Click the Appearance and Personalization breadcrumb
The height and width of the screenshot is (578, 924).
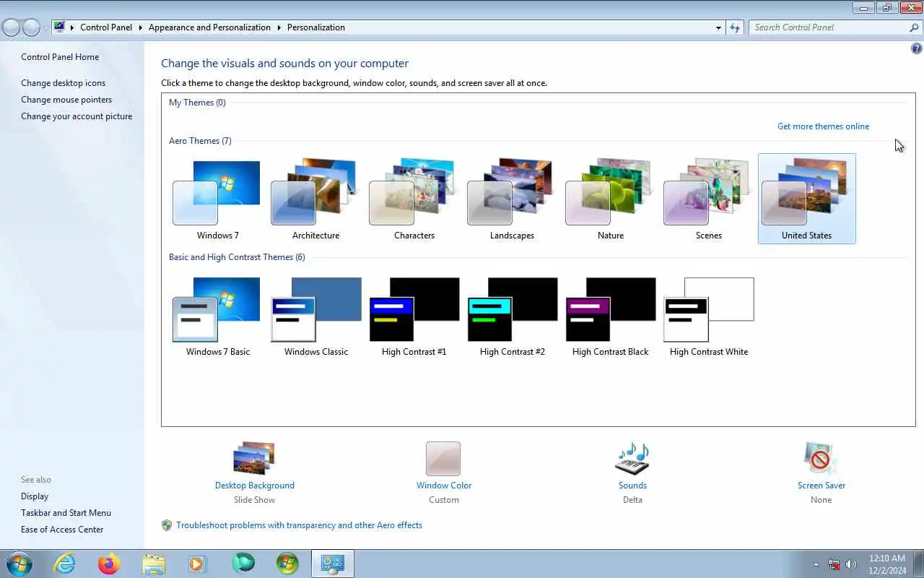[209, 27]
